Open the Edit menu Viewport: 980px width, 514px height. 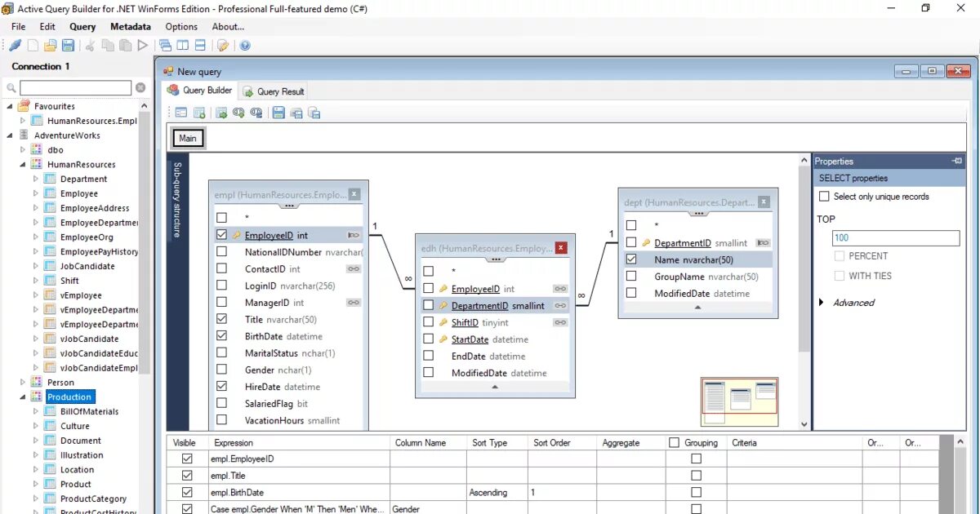(47, 27)
